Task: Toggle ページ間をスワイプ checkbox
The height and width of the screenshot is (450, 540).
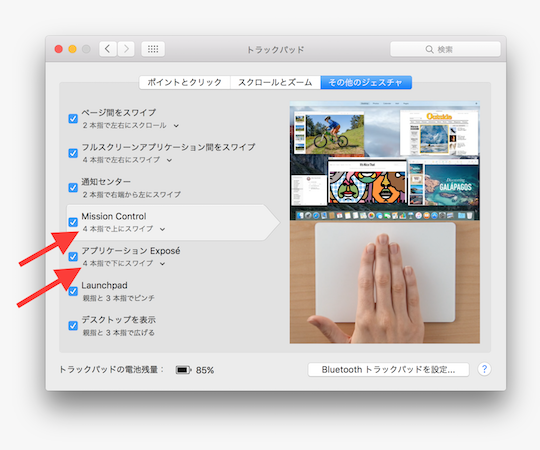Action: click(x=73, y=118)
